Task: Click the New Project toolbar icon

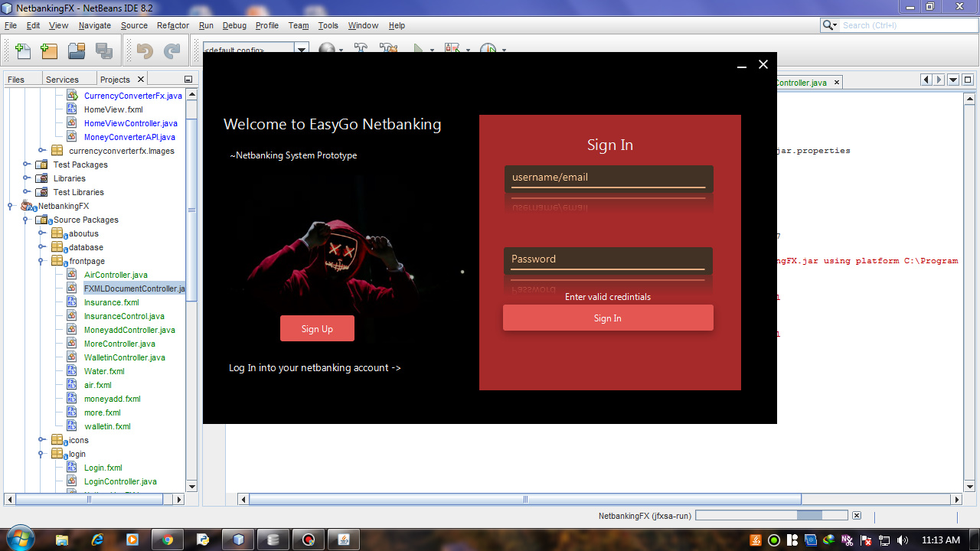Action: point(49,51)
